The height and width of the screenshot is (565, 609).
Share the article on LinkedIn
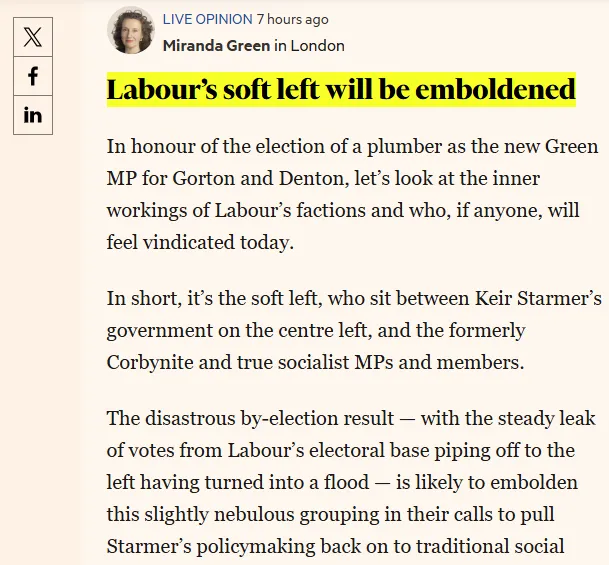click(x=33, y=115)
